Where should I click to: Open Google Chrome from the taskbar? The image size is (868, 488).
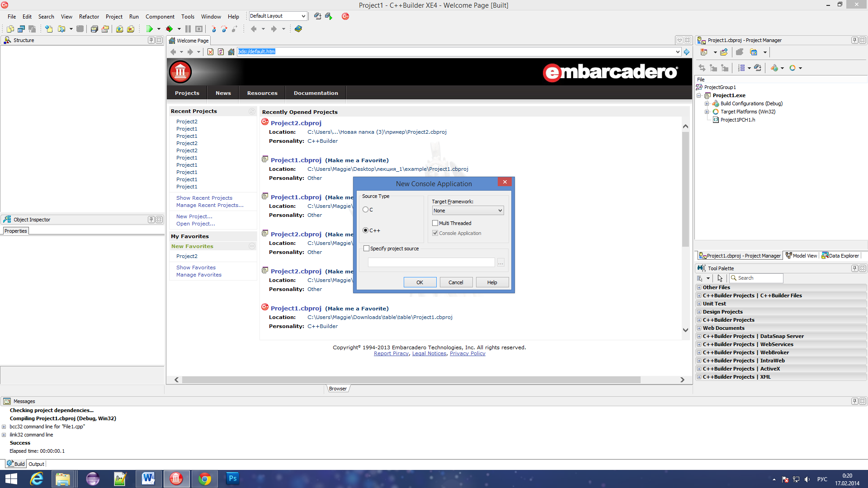(204, 479)
